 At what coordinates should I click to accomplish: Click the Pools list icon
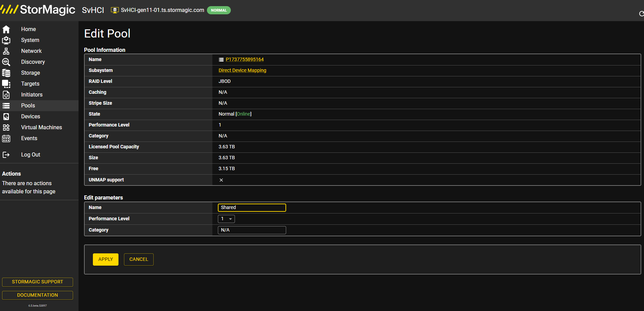pyautogui.click(x=6, y=106)
